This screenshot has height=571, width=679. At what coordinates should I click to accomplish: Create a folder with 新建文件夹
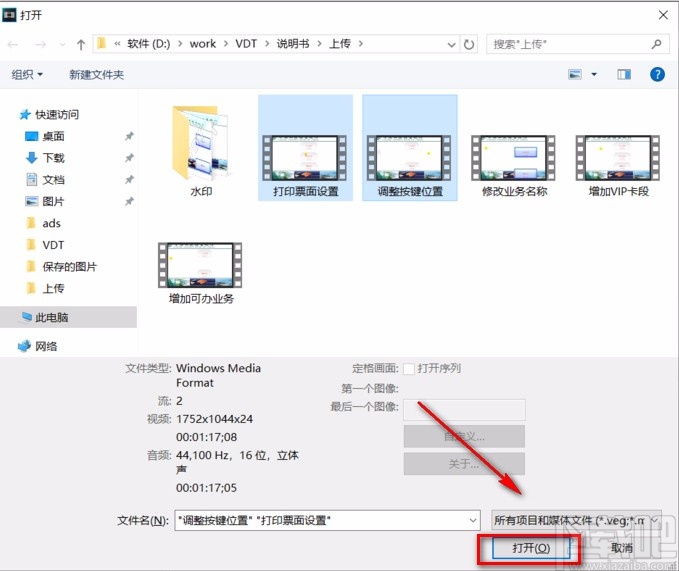point(96,74)
